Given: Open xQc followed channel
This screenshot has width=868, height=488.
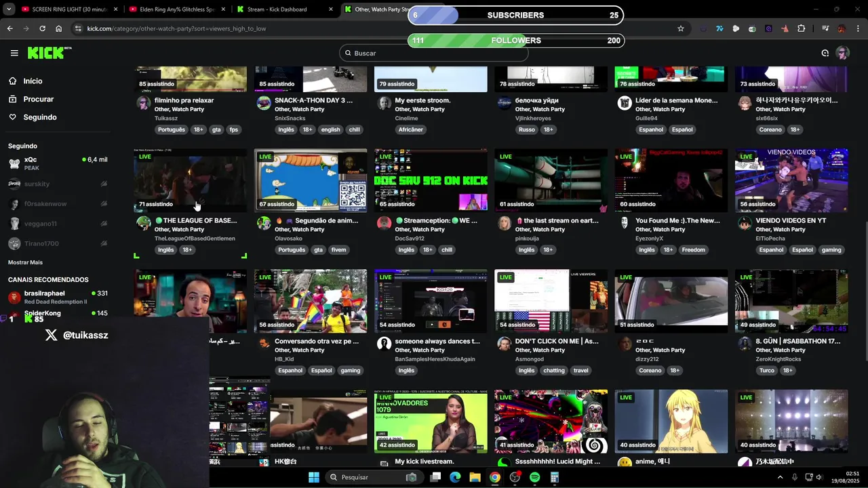Looking at the screenshot, I should click(x=58, y=163).
